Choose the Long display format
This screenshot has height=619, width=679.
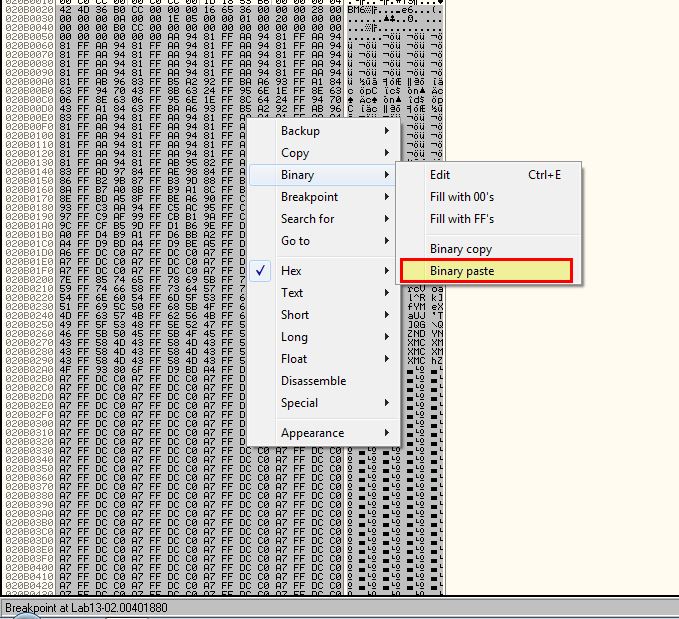click(x=323, y=337)
